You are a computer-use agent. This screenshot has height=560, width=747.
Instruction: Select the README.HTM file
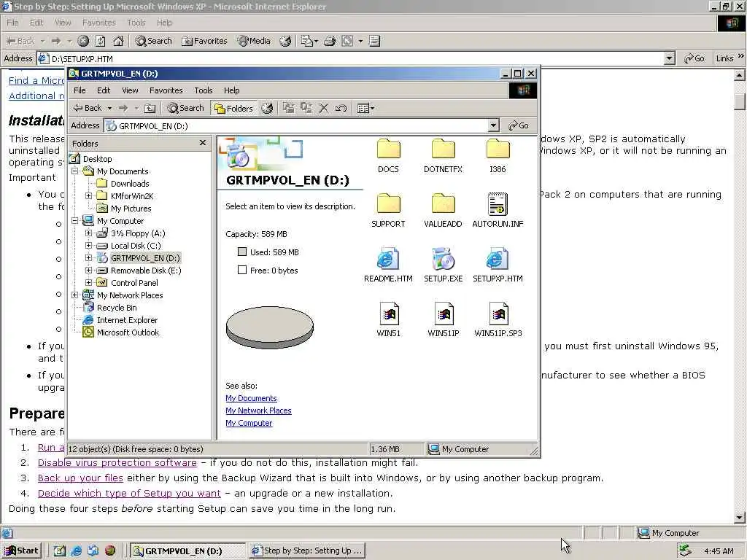[388, 265]
